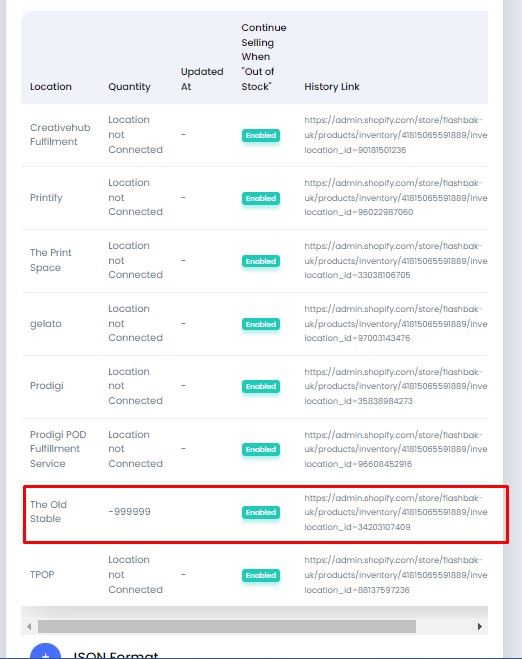Click the Enabled badge in the gelato row
Image resolution: width=522 pixels, height=659 pixels.
[261, 324]
